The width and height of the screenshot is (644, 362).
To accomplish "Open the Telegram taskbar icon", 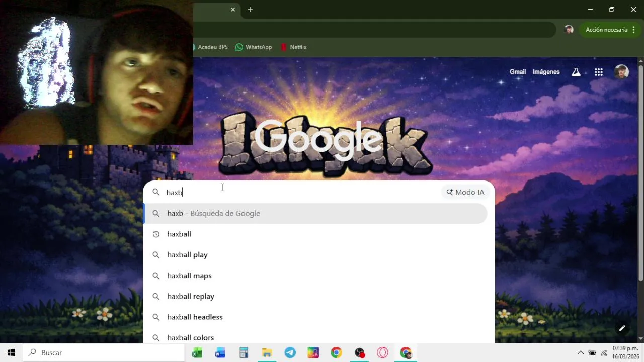I will (x=290, y=353).
